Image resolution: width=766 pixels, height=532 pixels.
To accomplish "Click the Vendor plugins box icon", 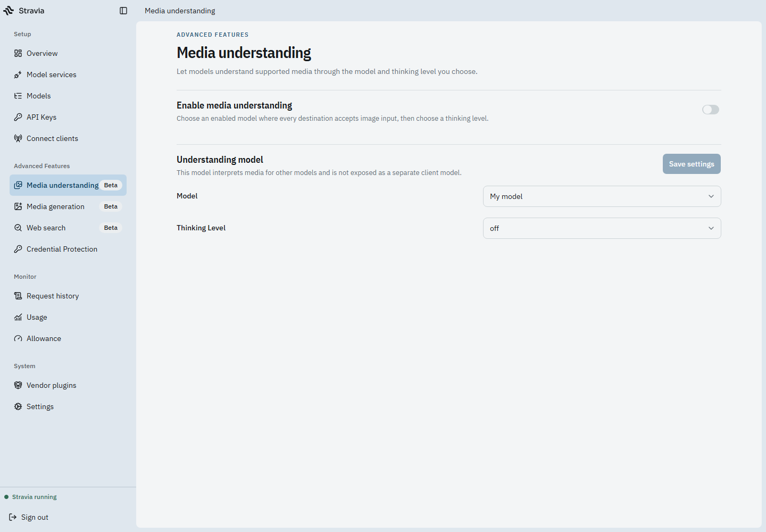I will 18,385.
